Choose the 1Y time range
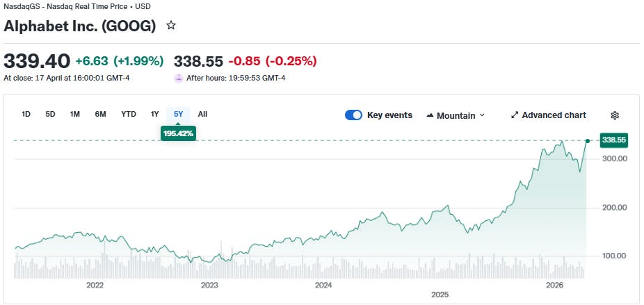The image size is (644, 305). click(x=154, y=114)
